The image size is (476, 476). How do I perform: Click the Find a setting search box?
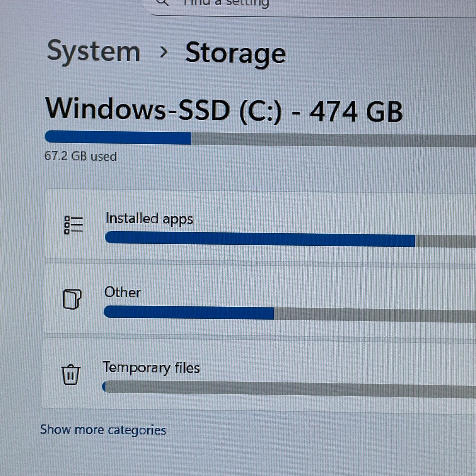(296, 5)
